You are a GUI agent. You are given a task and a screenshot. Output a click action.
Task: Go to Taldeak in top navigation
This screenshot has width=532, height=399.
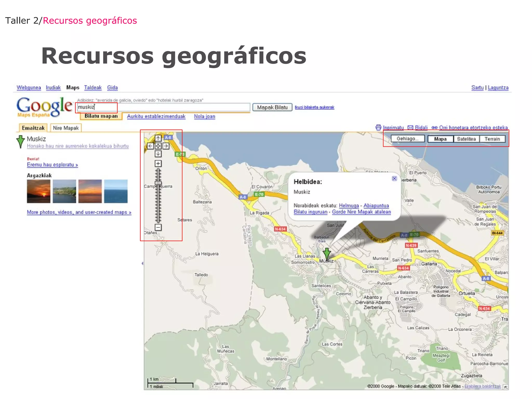click(x=93, y=88)
